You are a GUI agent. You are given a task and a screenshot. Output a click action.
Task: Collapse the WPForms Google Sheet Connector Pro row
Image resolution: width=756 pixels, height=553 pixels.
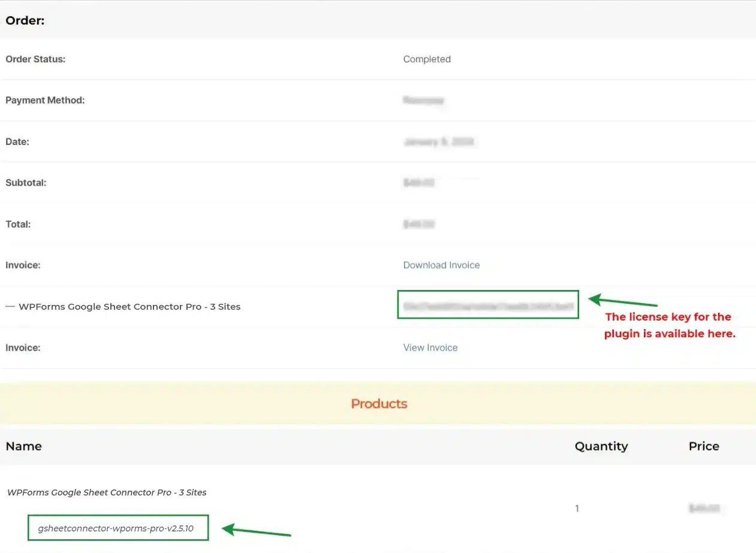point(10,306)
